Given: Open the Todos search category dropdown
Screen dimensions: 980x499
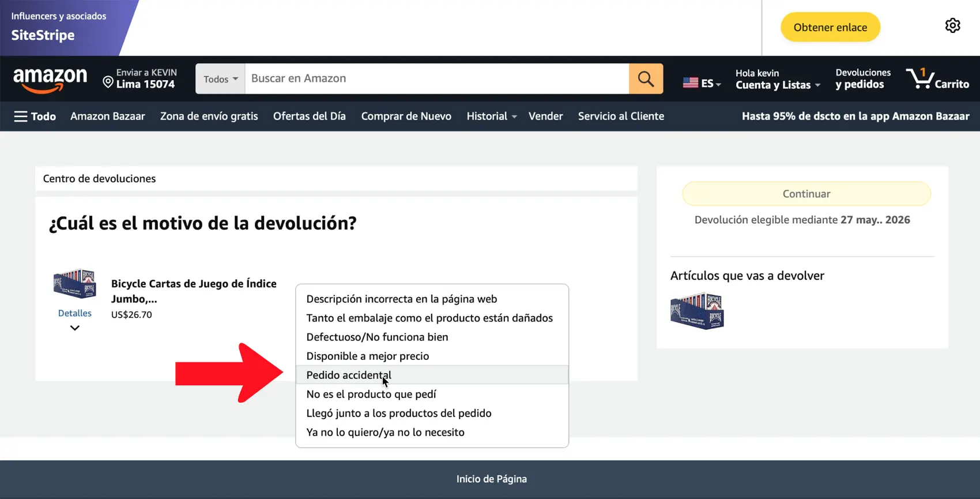Looking at the screenshot, I should click(220, 78).
